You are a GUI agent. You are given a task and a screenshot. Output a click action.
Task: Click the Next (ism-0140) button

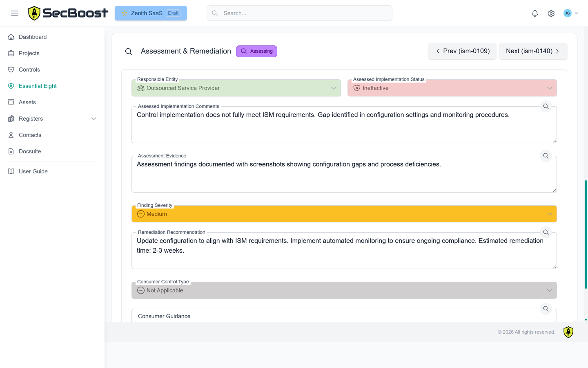(533, 51)
